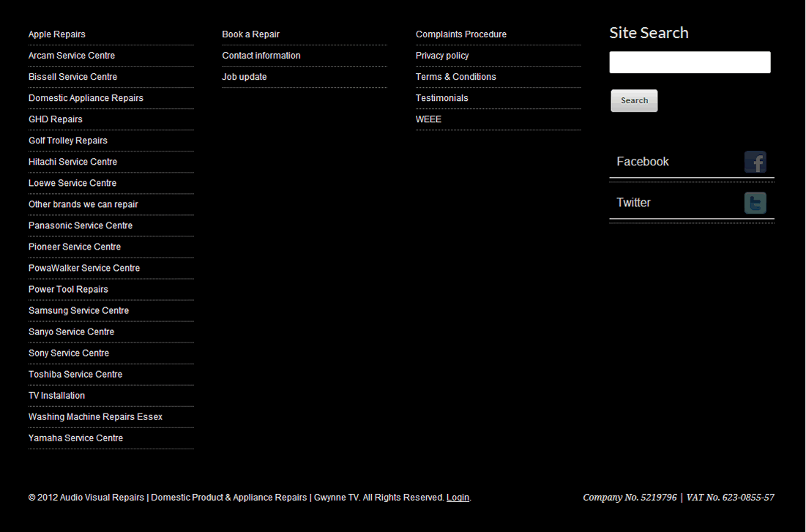
Task: Select Golf Trolley Repairs
Action: coord(68,141)
